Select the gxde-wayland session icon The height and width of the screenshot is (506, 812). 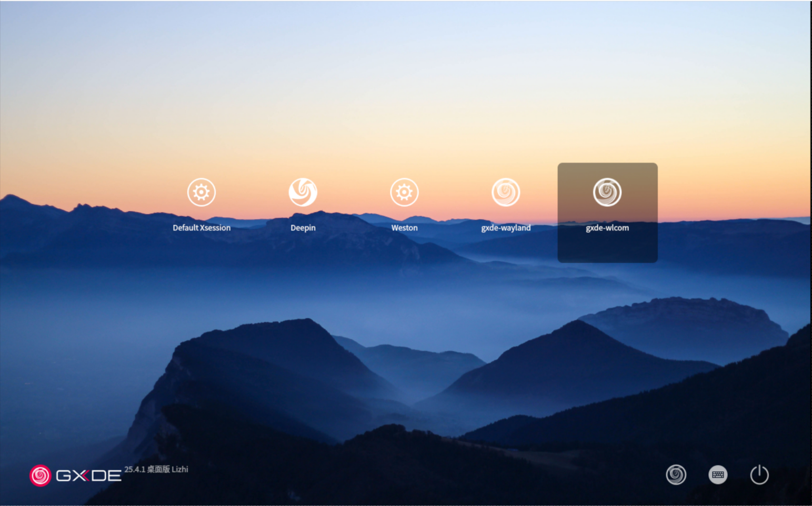(x=506, y=192)
